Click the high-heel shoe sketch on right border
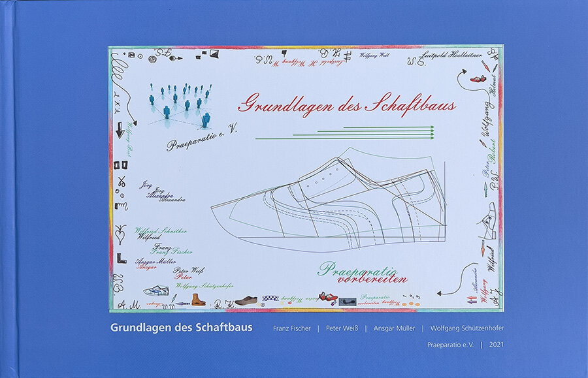This screenshot has height=378, width=588. tap(487, 221)
